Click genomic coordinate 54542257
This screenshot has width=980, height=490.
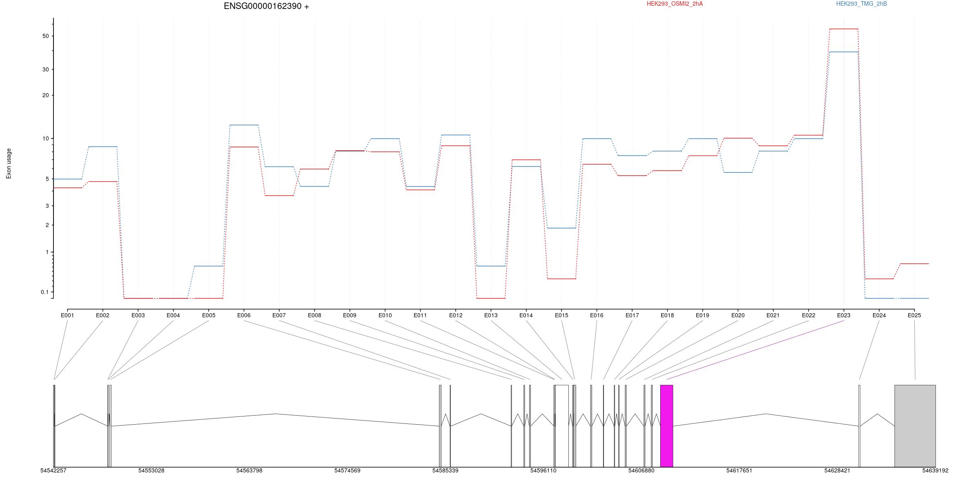tap(53, 470)
